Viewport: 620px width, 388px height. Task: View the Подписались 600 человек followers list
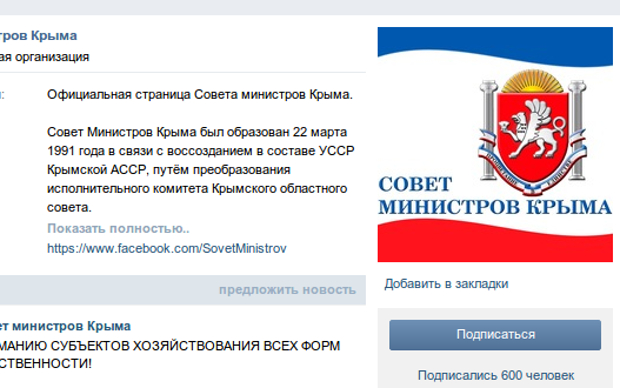pos(496,375)
